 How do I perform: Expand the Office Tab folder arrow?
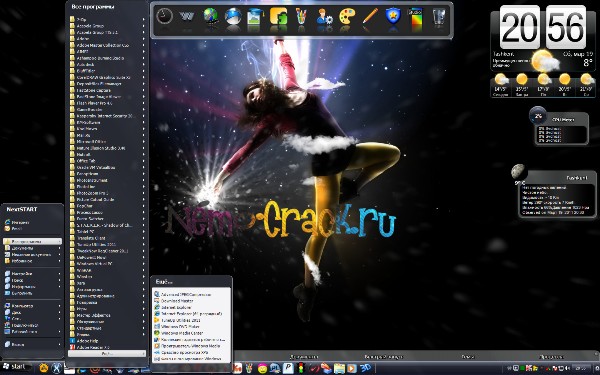point(143,161)
